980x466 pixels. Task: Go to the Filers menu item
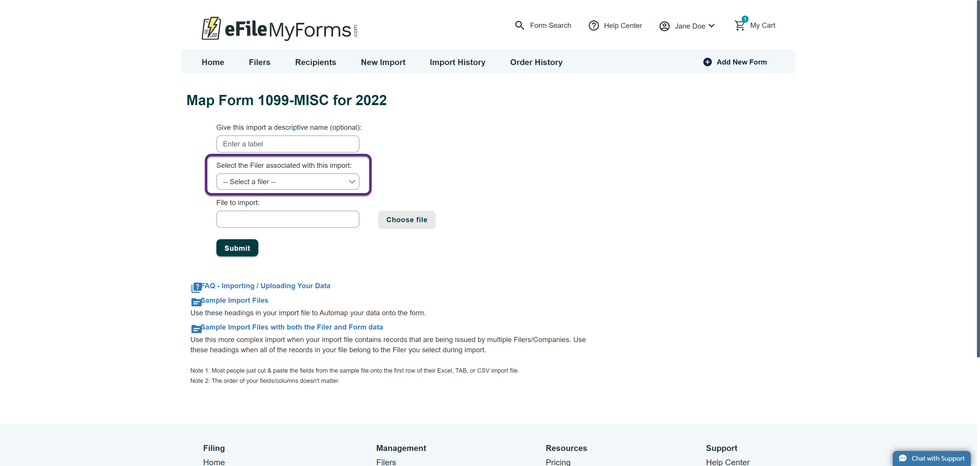[x=259, y=62]
